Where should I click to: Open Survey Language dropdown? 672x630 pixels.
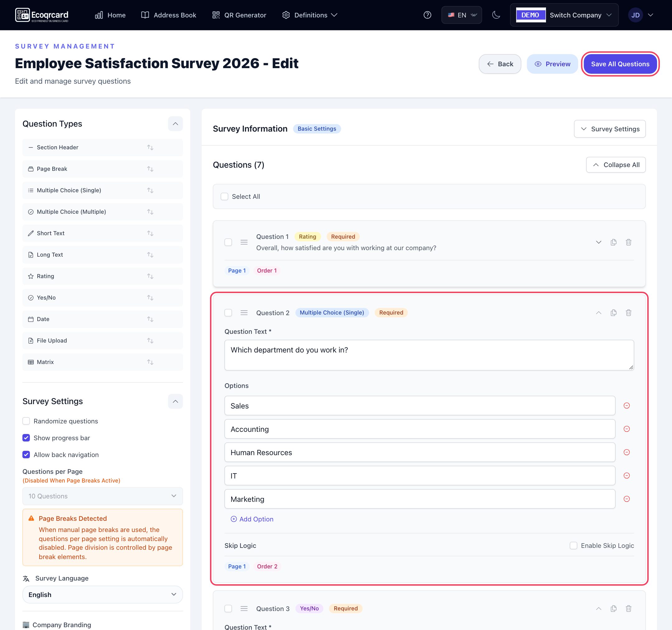click(x=102, y=595)
